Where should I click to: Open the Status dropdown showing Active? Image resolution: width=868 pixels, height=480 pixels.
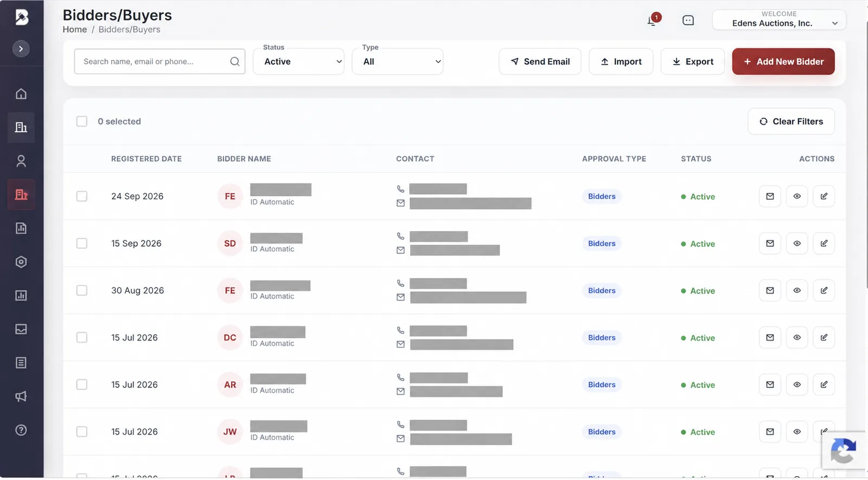298,61
